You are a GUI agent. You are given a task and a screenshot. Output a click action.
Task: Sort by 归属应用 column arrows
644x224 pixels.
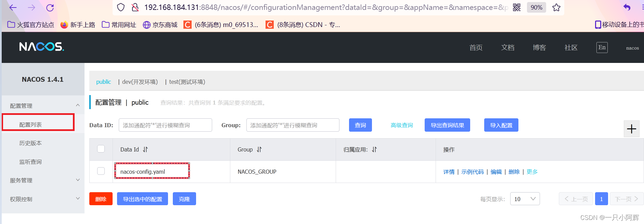[x=374, y=149]
